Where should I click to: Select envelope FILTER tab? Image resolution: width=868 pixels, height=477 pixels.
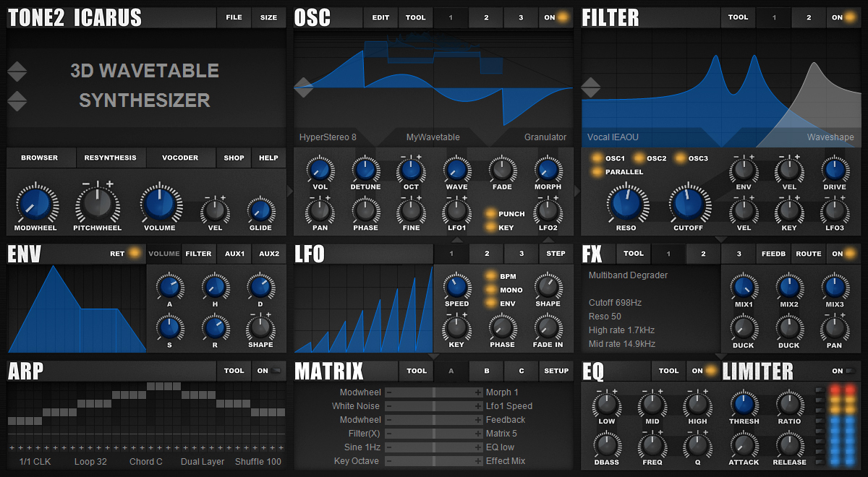pyautogui.click(x=198, y=254)
